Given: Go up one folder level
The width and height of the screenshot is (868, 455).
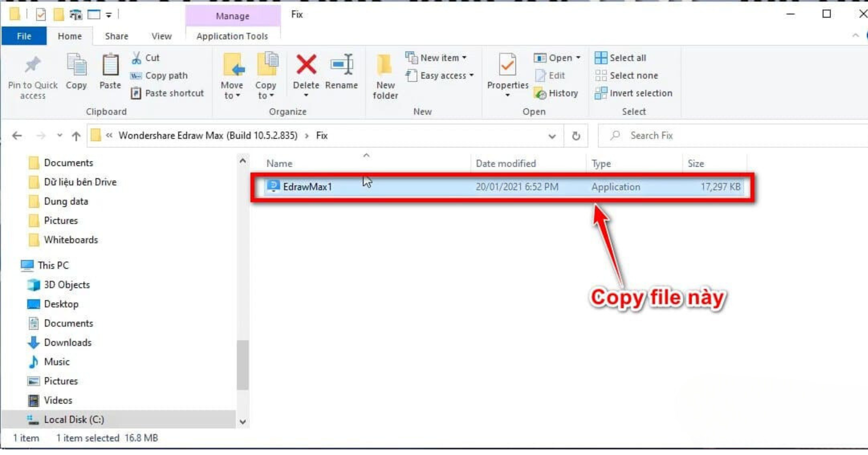Looking at the screenshot, I should click(76, 136).
